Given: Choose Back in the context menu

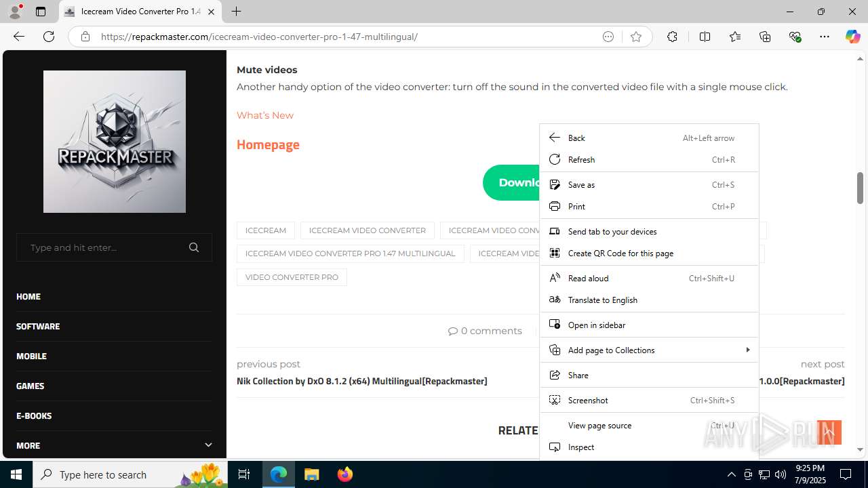Looking at the screenshot, I should pos(649,138).
